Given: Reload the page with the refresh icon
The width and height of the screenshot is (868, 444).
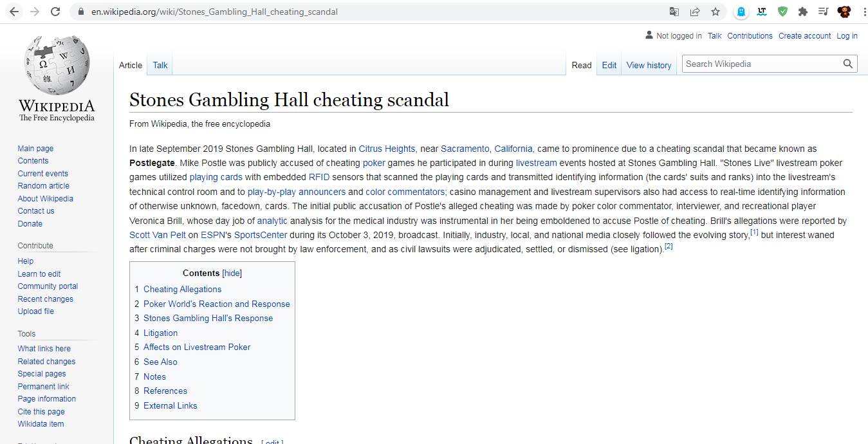Looking at the screenshot, I should [55, 12].
